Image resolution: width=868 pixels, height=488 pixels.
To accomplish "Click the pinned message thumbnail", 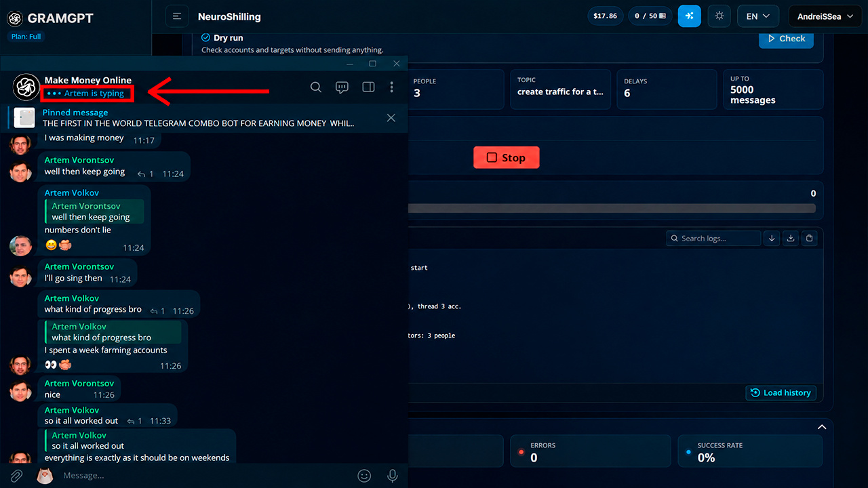I will [x=24, y=118].
